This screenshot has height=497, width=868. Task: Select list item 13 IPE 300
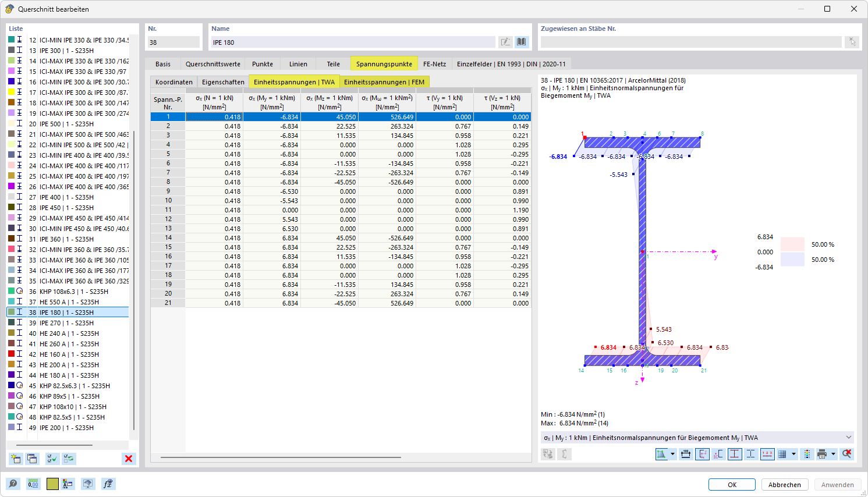68,51
